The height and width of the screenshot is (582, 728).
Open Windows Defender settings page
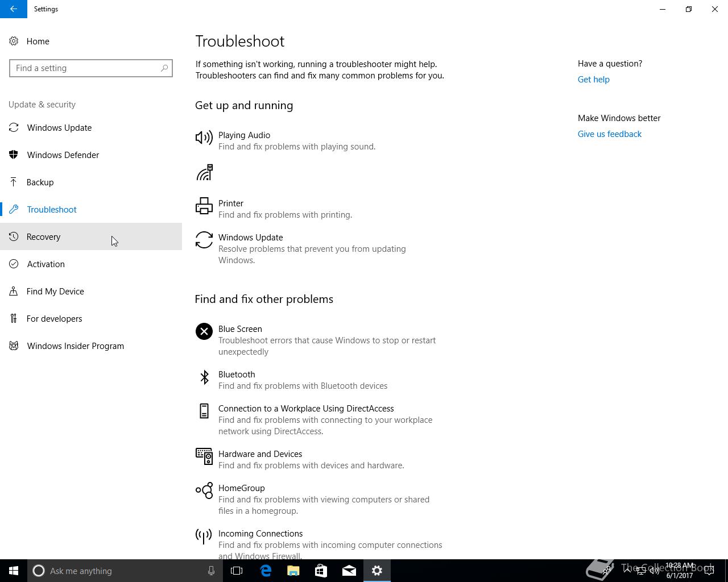[x=91, y=155]
